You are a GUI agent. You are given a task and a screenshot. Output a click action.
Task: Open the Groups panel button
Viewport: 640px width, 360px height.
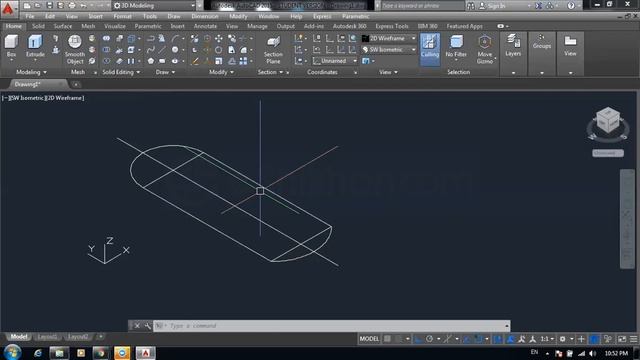[542, 42]
